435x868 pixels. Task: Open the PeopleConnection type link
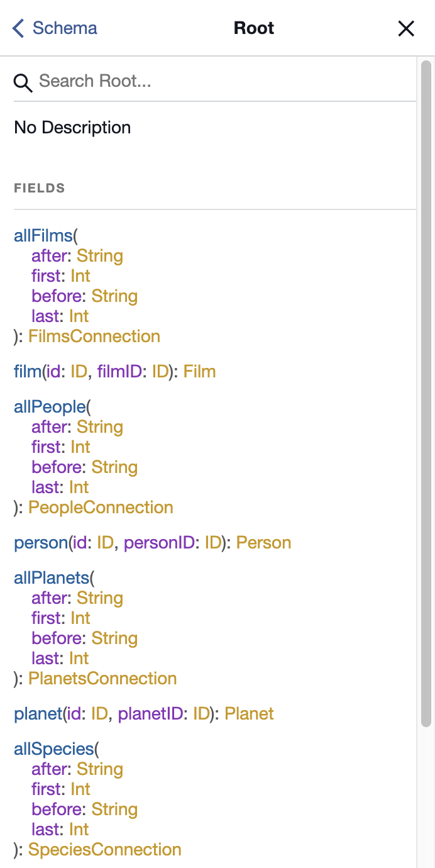point(101,508)
